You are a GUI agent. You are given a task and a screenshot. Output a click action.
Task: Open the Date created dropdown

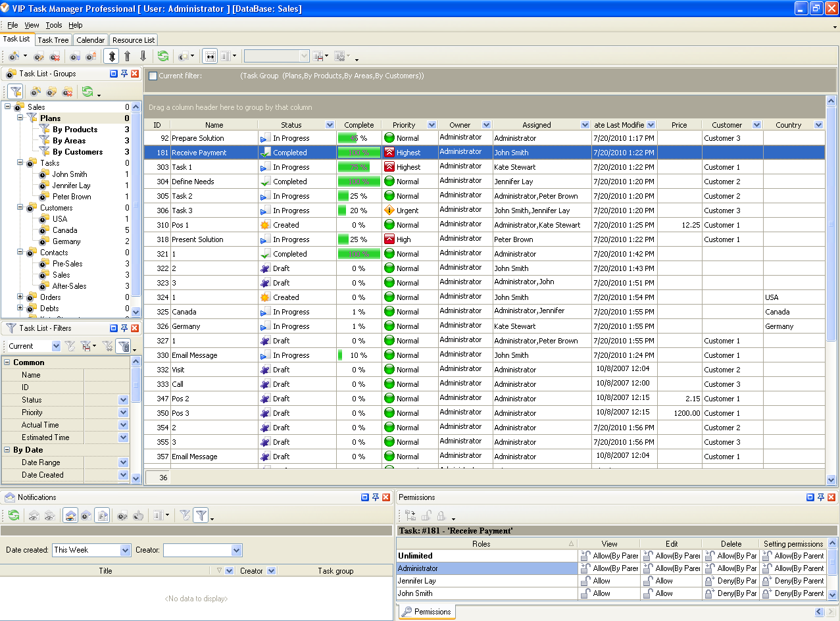click(125, 550)
